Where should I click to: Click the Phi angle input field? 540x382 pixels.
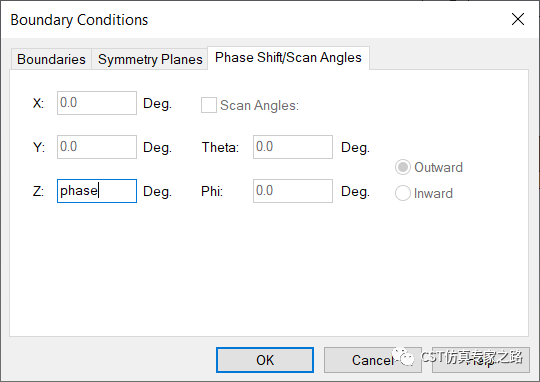click(293, 191)
